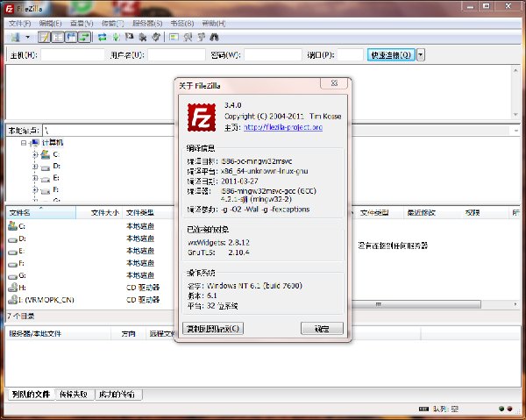Collapse the 计算机 computer tree node

24,143
